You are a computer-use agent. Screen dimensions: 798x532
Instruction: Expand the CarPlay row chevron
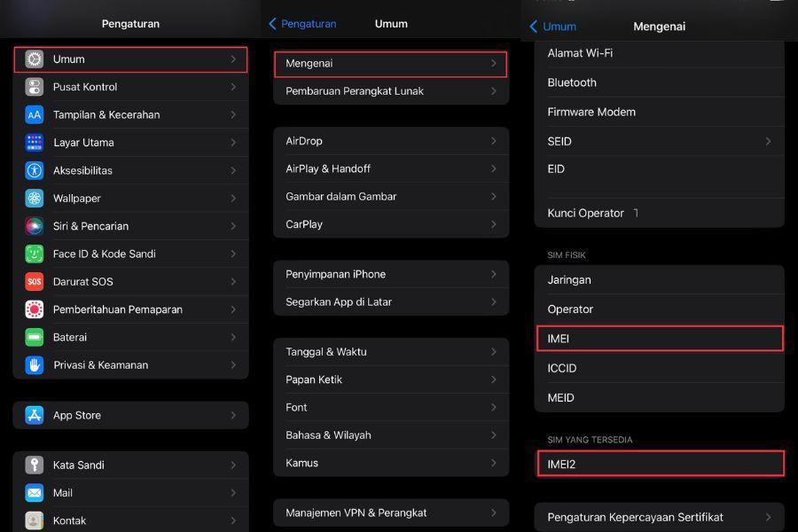493,224
